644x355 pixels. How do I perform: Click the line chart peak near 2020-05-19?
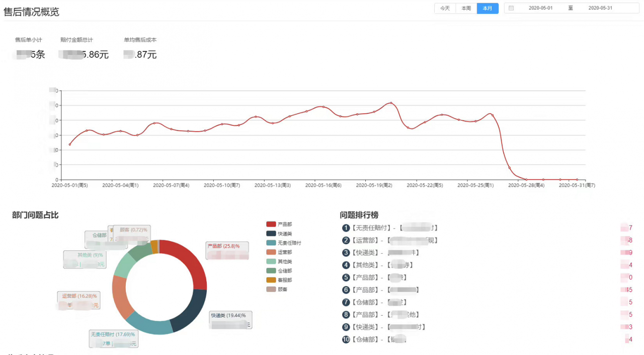(391, 103)
